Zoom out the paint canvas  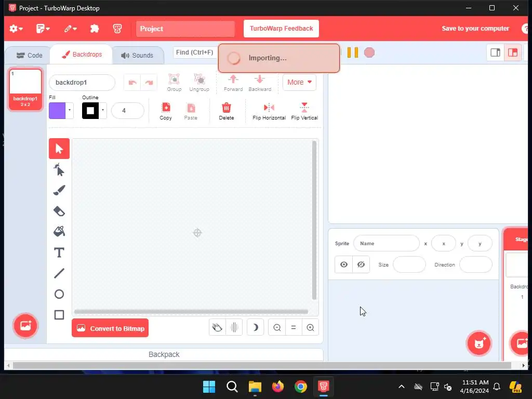coord(277,327)
